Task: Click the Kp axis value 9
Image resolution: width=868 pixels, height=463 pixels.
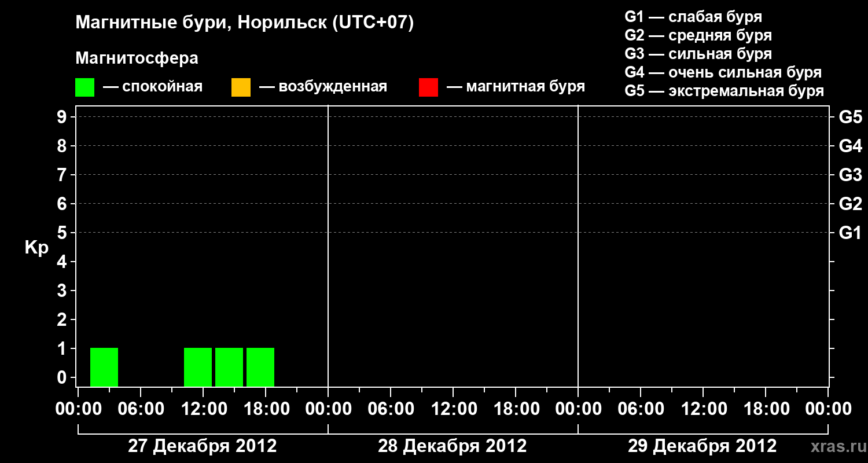Action: coord(63,117)
